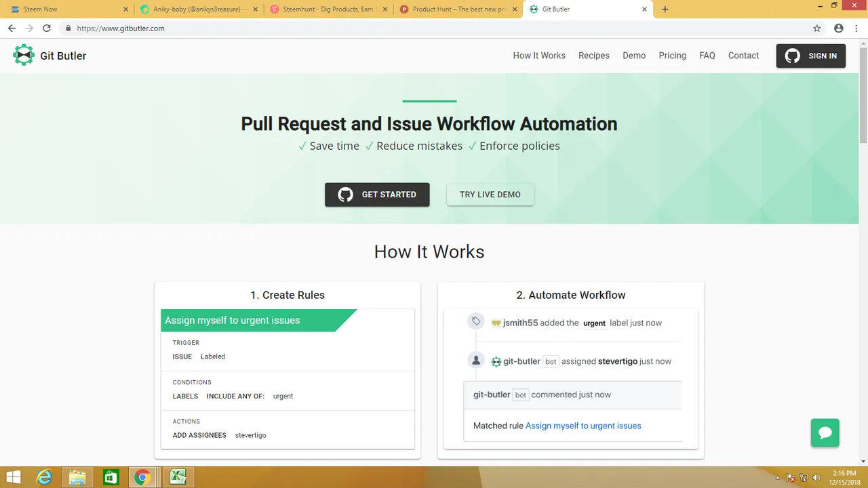
Task: Click the jsmith55 username
Action: point(520,323)
